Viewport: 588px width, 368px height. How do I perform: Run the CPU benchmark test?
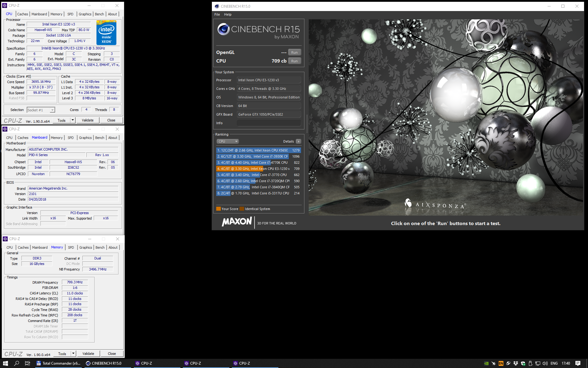tap(294, 61)
